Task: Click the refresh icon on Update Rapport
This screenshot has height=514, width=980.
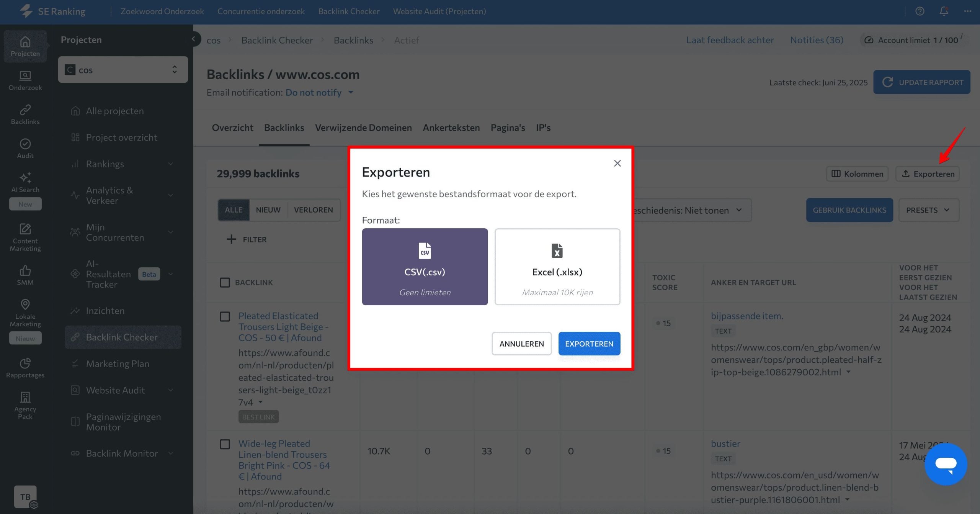Action: pyautogui.click(x=888, y=82)
